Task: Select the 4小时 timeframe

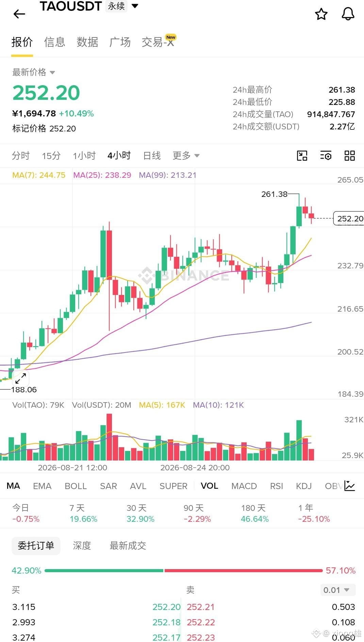Action: [119, 156]
